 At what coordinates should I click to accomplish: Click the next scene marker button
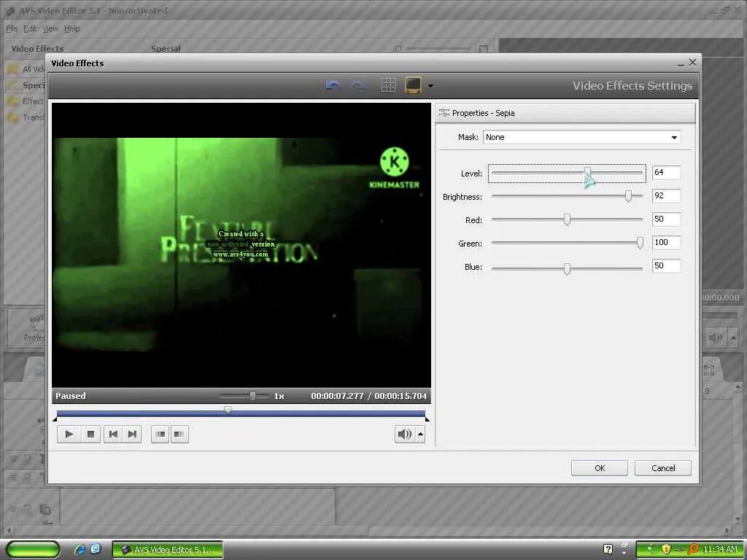click(x=179, y=434)
